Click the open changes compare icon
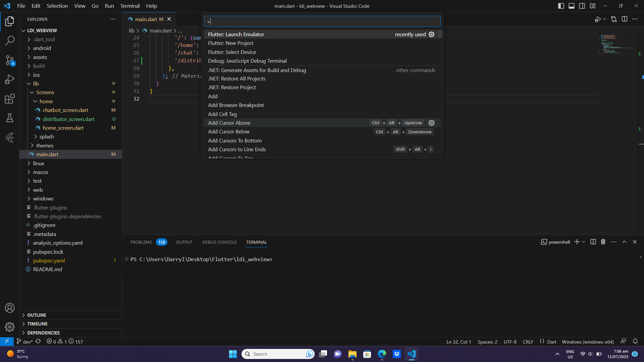Screen dimensions: 644x362 pos(614,19)
